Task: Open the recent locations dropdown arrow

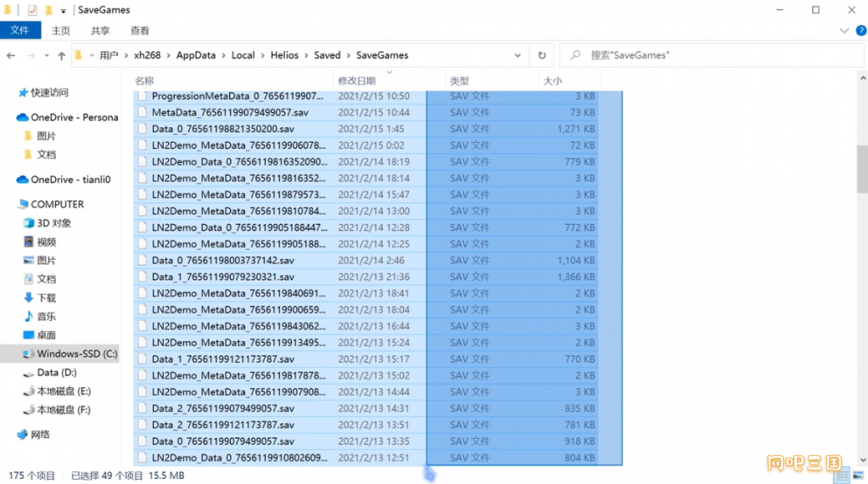Action: pyautogui.click(x=47, y=55)
